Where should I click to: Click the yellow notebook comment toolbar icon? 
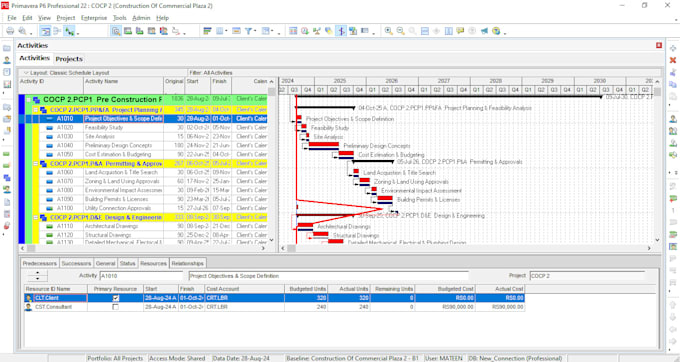[x=460, y=31]
